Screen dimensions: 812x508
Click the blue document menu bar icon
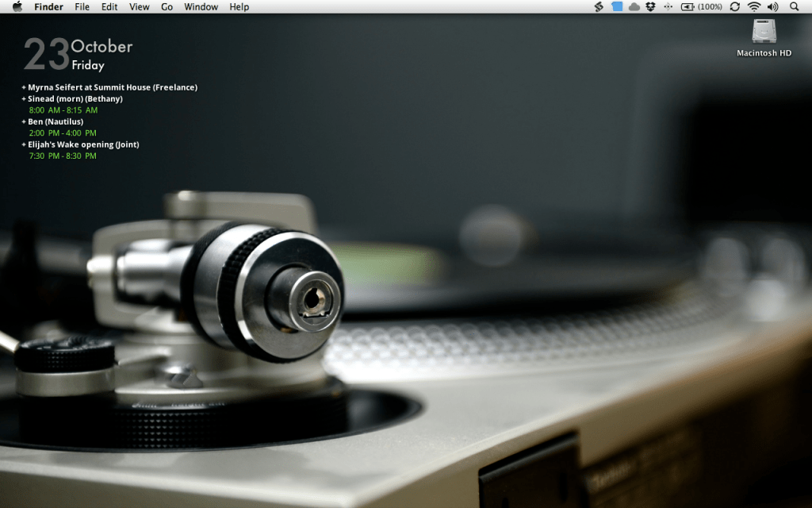(x=617, y=6)
